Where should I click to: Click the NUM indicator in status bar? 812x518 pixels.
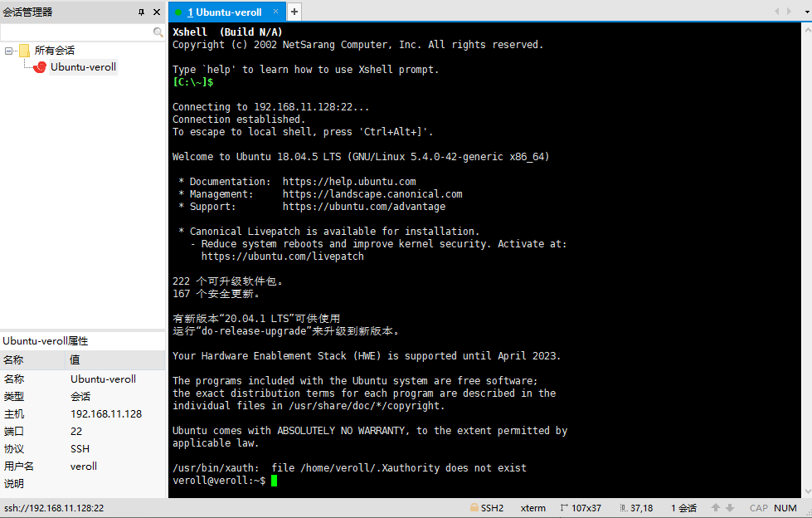(x=785, y=508)
